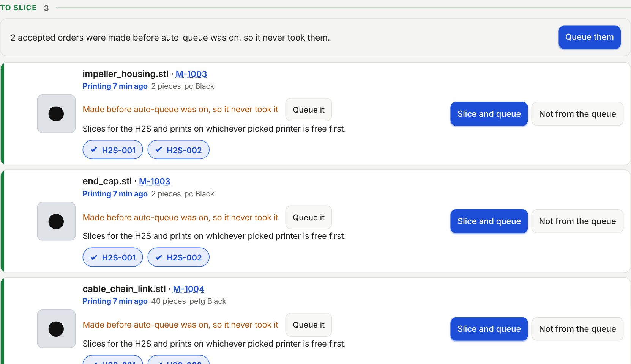
Task: Queue it for cable_chain_link.stl
Action: click(x=308, y=325)
